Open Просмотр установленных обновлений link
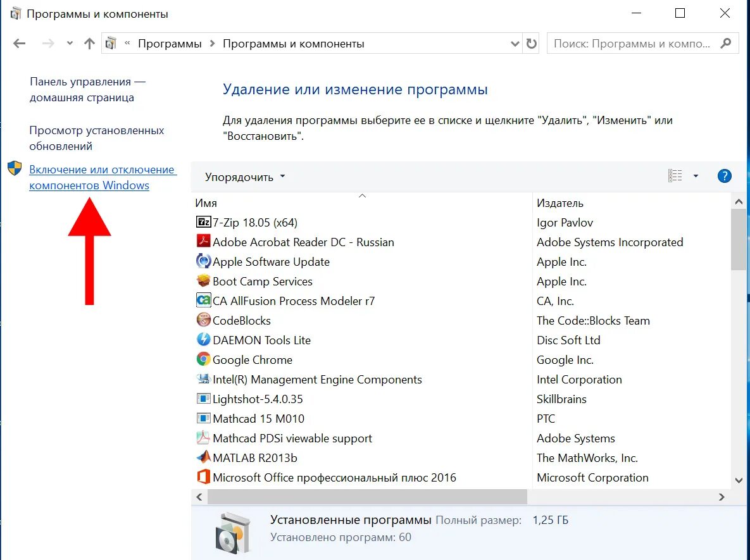 point(97,138)
